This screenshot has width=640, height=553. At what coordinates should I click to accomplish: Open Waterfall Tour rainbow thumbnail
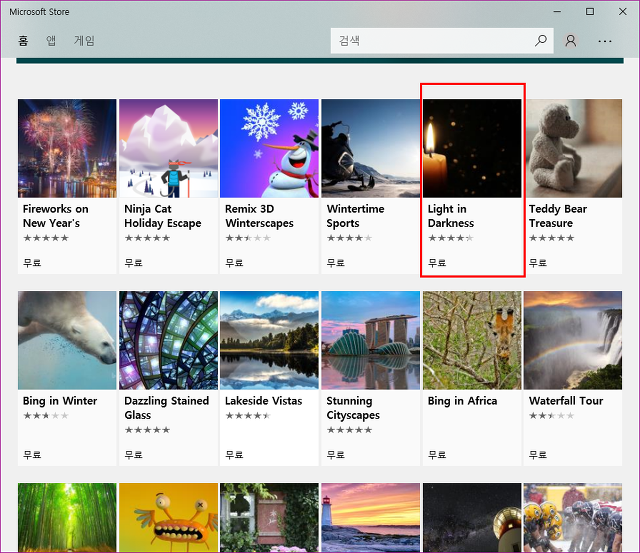click(573, 340)
